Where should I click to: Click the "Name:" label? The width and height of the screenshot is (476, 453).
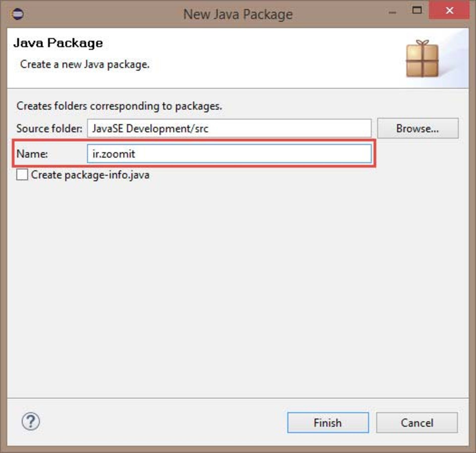tap(32, 154)
